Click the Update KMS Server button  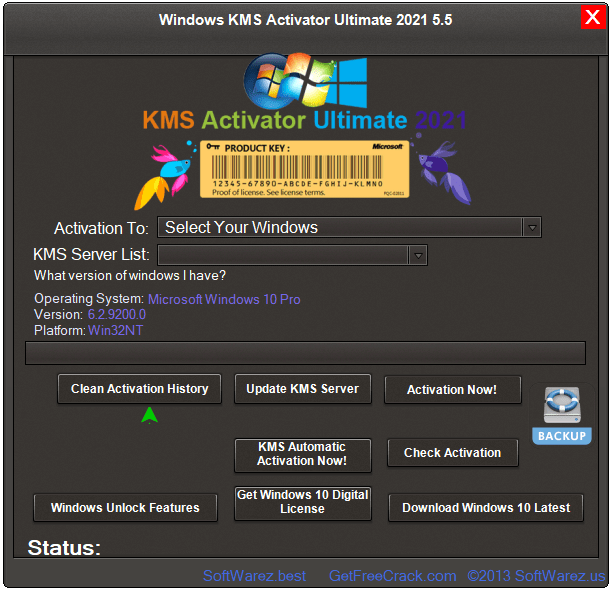(x=302, y=389)
